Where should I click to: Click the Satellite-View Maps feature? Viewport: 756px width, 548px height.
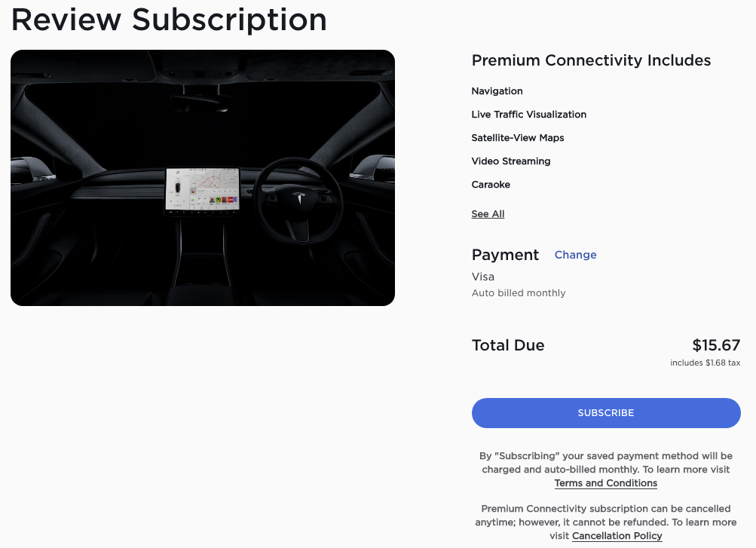(x=517, y=138)
